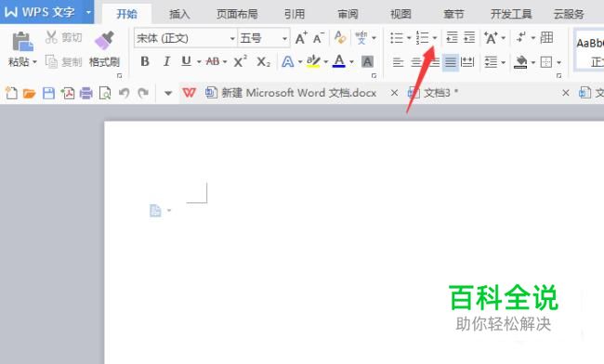
Task: Click the line spacing icon
Action: pyautogui.click(x=491, y=62)
